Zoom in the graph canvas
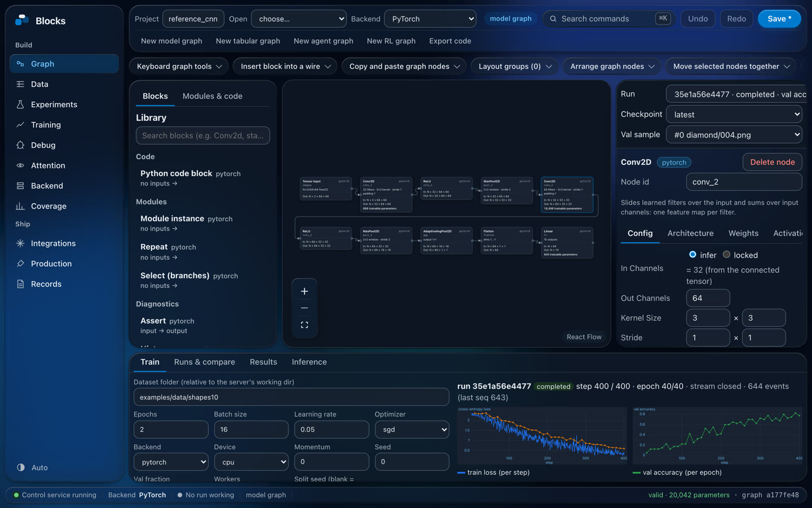Image resolution: width=812 pixels, height=508 pixels. click(x=304, y=291)
